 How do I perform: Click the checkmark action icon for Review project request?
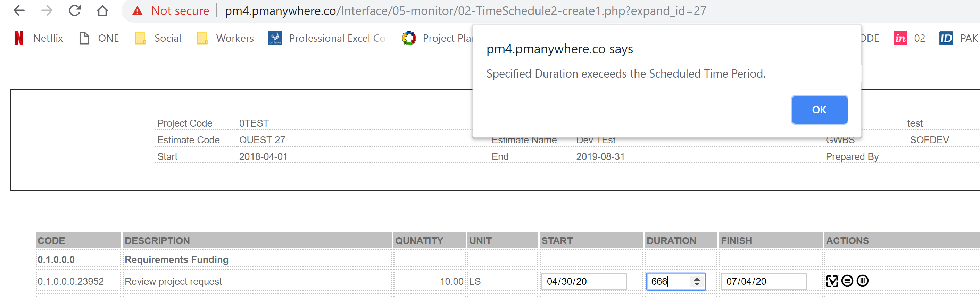click(832, 281)
